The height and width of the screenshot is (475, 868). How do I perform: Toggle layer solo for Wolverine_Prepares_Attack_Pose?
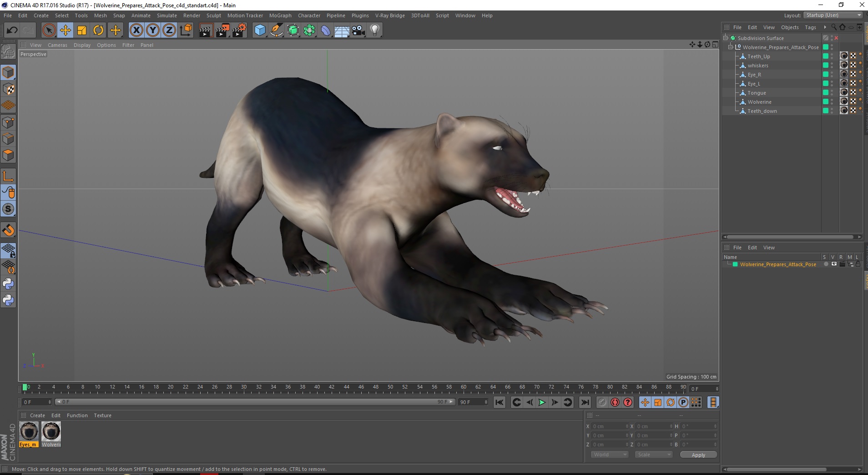pyautogui.click(x=826, y=264)
